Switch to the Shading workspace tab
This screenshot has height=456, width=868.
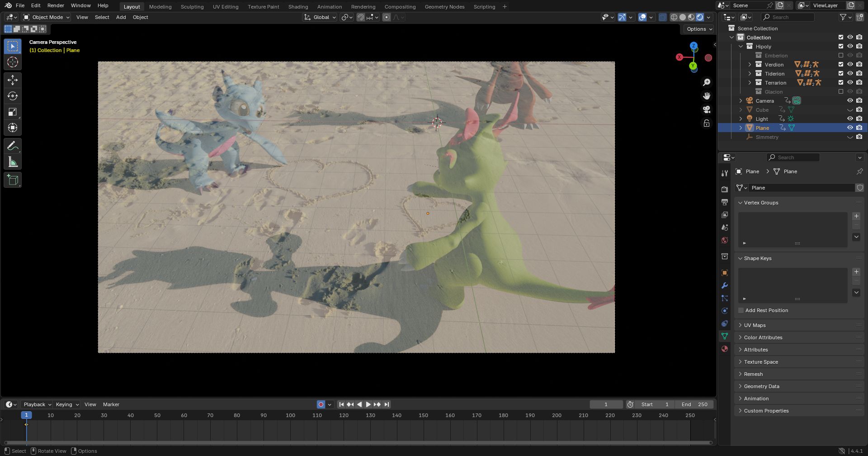(x=298, y=7)
